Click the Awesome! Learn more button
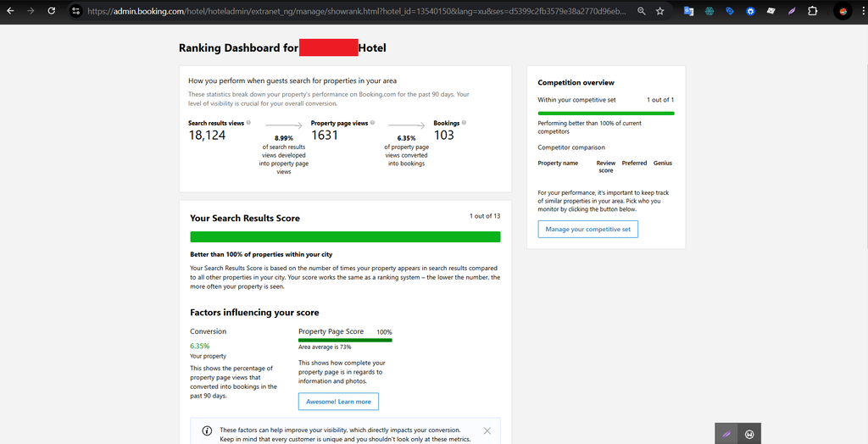Screen dimensions: 868x444 [x=338, y=402]
